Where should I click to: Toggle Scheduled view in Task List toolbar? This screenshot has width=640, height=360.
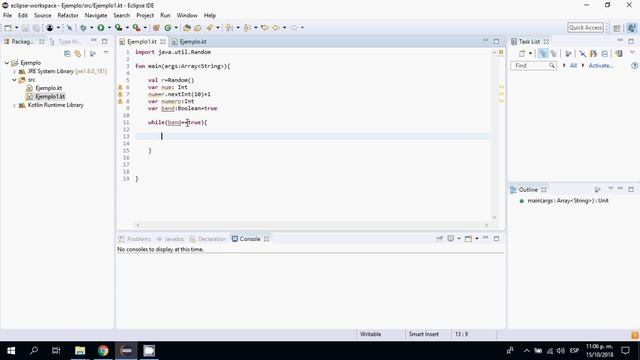(x=553, y=53)
